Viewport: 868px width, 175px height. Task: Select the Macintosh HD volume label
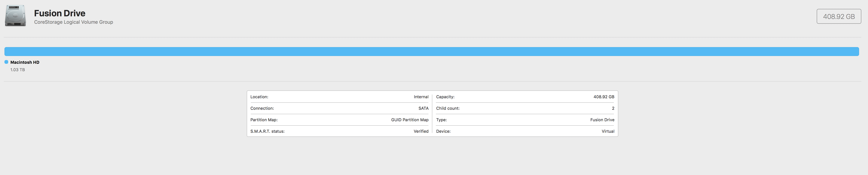pos(25,62)
